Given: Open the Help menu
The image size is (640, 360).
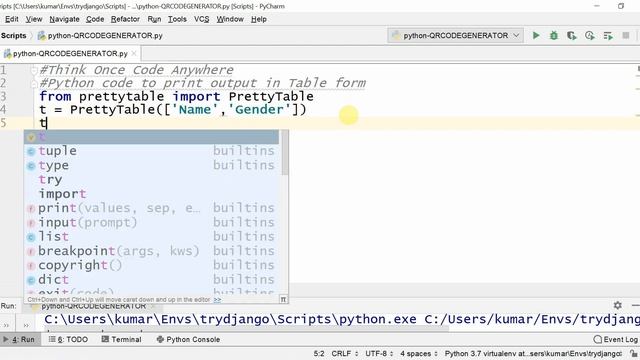Looking at the screenshot, I should tap(259, 19).
